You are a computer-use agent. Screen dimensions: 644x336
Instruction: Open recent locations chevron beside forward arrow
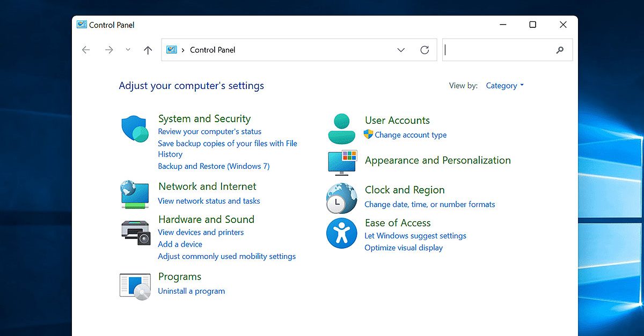point(128,49)
